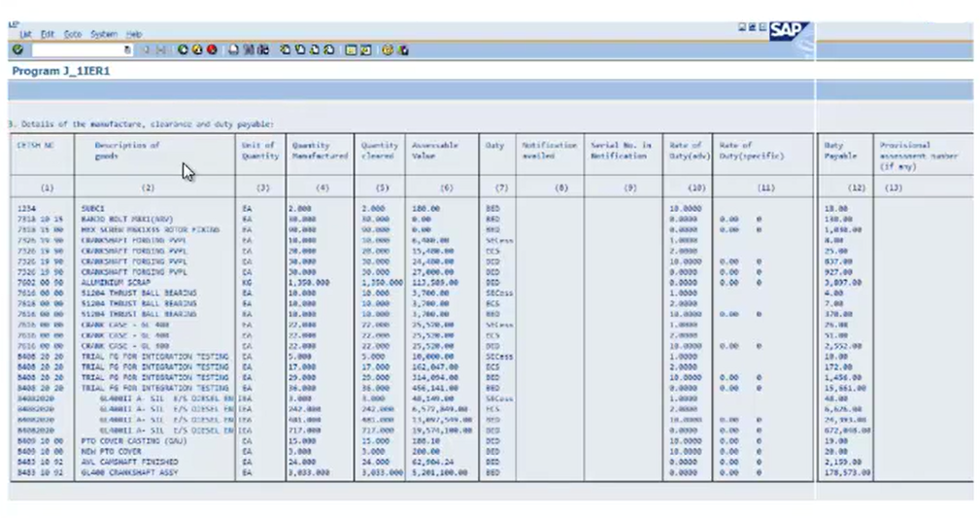Select the AVL CAMSHAFT FINISHED row
The height and width of the screenshot is (518, 980).
tap(490, 462)
